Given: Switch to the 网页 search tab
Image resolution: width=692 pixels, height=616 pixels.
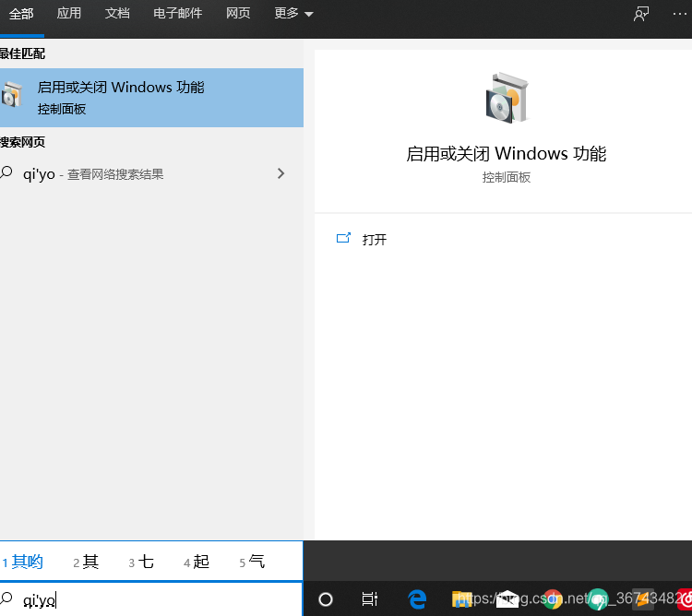Looking at the screenshot, I should click(x=238, y=13).
